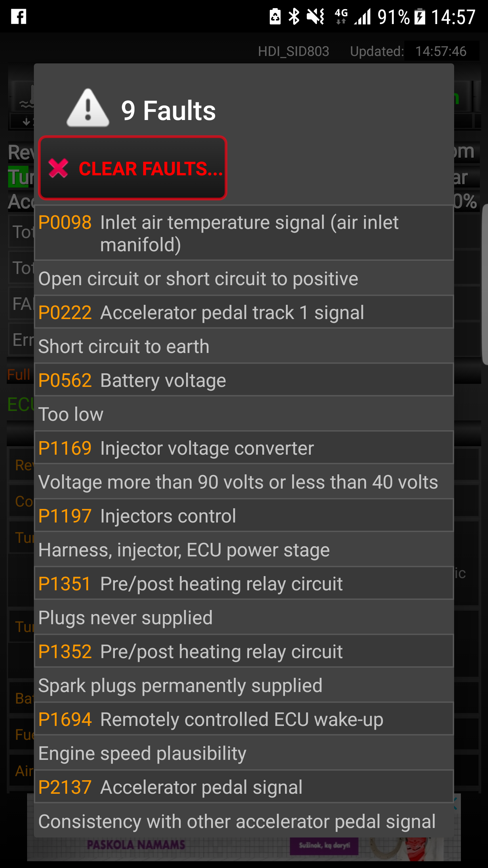The height and width of the screenshot is (868, 488).
Task: Tap the HDI_SID803 ECU label
Action: click(293, 52)
